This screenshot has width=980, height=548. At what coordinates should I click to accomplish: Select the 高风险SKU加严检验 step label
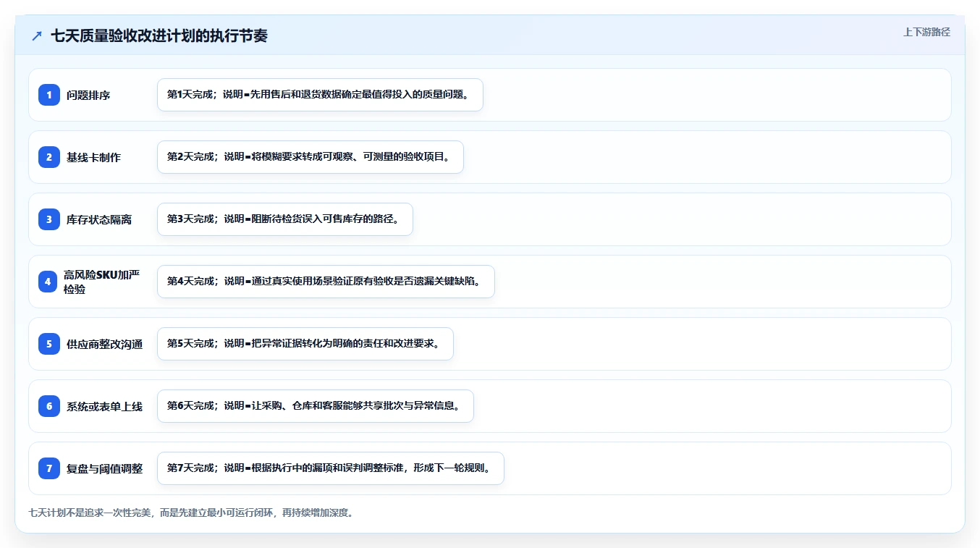pyautogui.click(x=101, y=282)
